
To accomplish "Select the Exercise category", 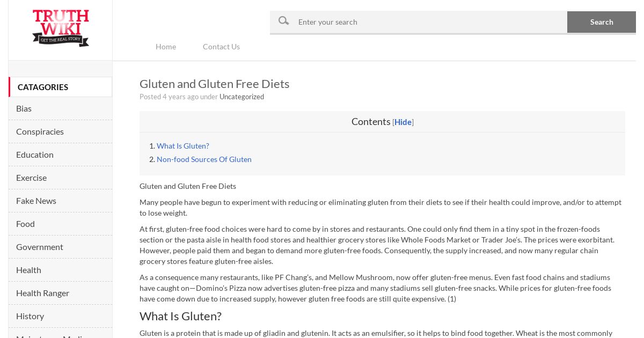I will pos(60,178).
